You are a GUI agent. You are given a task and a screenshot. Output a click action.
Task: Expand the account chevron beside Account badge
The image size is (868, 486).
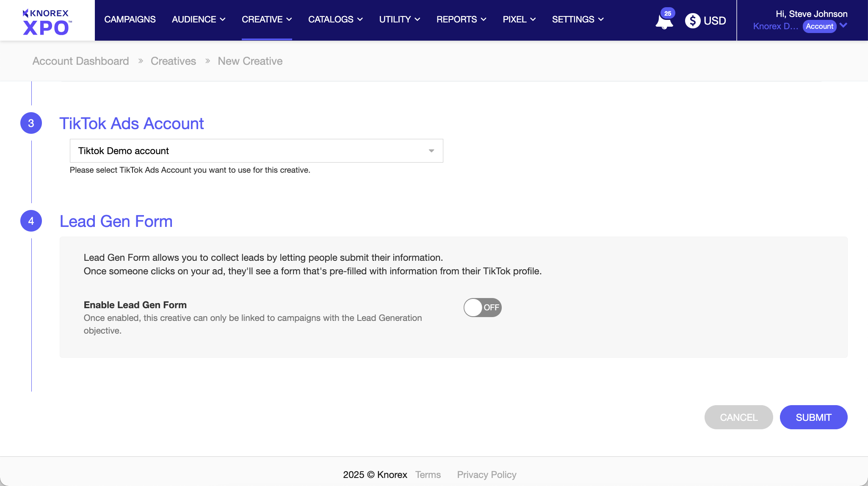[x=843, y=25]
